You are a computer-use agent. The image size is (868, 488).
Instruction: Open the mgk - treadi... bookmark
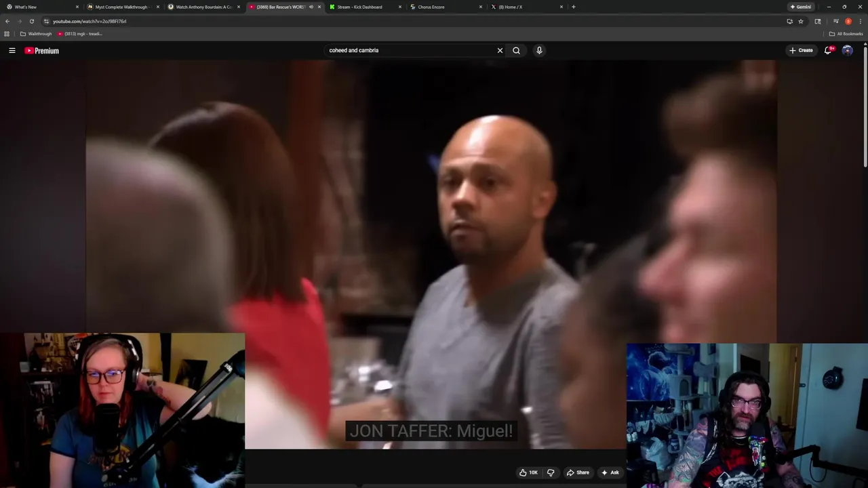point(79,34)
